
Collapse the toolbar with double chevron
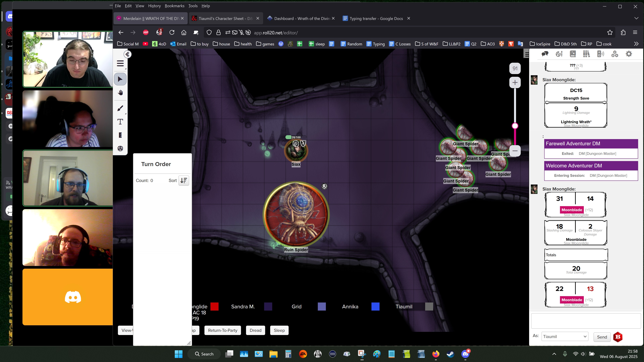[x=127, y=54]
